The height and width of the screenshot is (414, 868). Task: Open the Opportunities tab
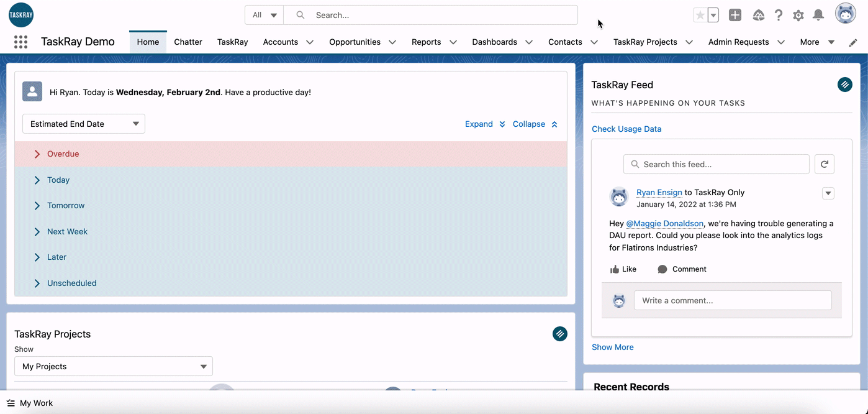click(x=355, y=42)
